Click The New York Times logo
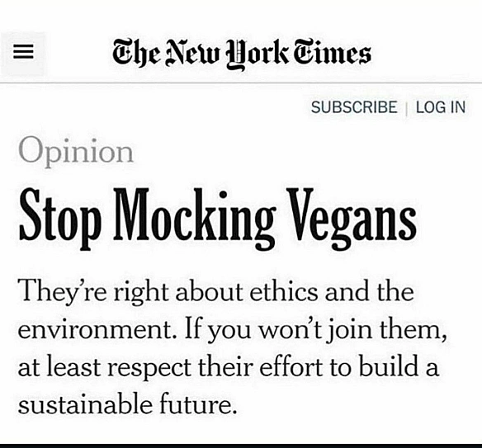The width and height of the screenshot is (482, 448). pos(242,54)
